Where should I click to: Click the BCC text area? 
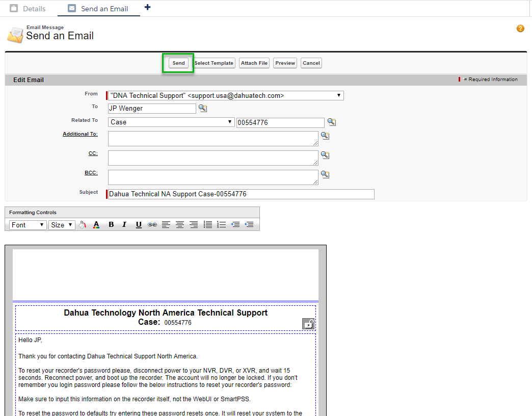pos(213,177)
